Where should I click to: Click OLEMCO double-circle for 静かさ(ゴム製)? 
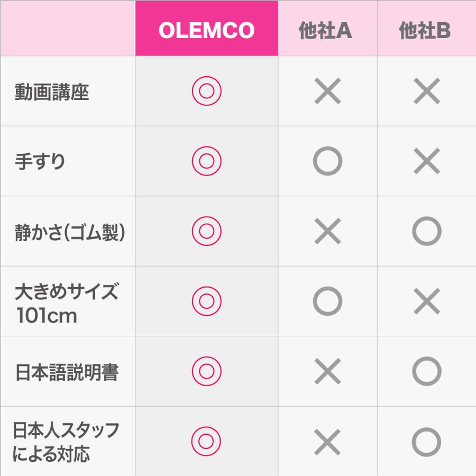coord(206,231)
